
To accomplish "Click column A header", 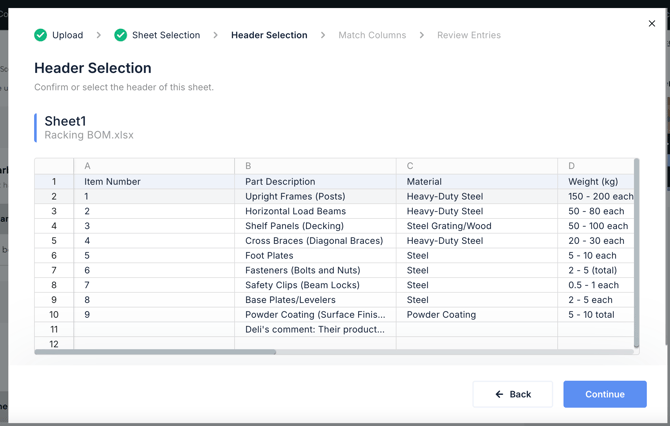I will tap(154, 166).
